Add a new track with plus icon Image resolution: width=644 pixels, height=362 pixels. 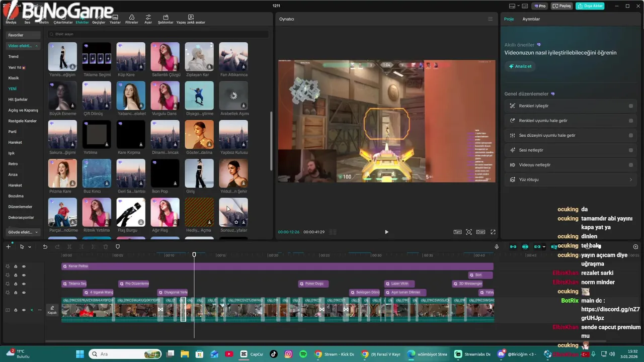point(8,246)
